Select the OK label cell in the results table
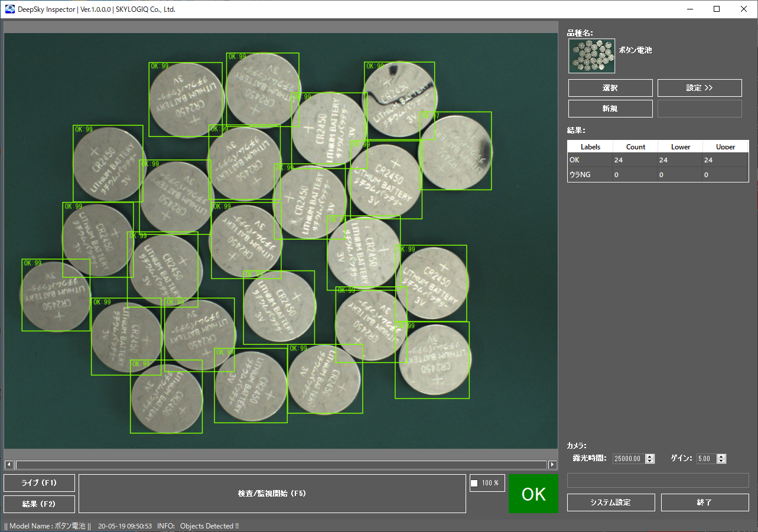 click(590, 160)
